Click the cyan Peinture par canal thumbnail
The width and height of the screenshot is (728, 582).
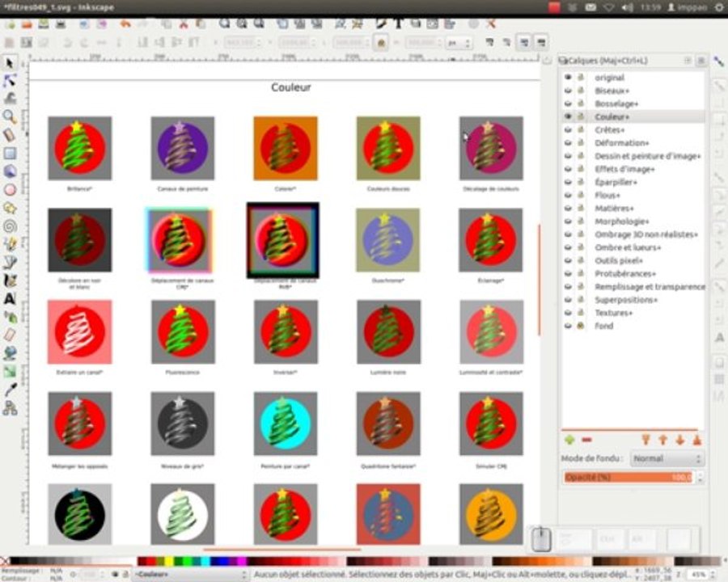286,424
